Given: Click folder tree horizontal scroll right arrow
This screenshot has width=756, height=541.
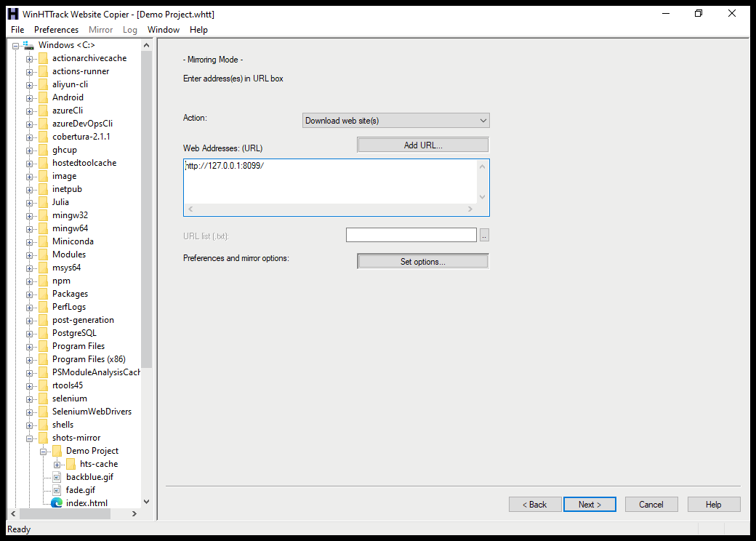Looking at the screenshot, I should (134, 514).
